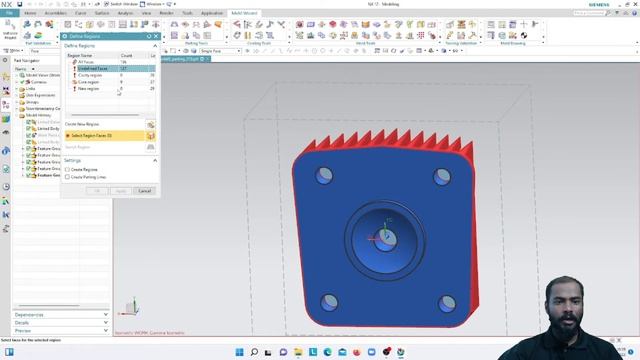Enable Create Regions checkbox

pos(67,169)
